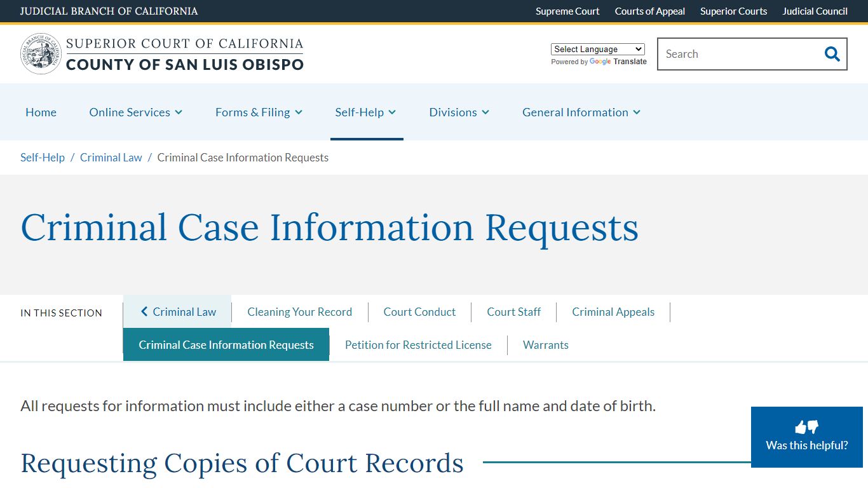This screenshot has width=868, height=488.
Task: Click thumbs up/down feedback icon
Action: (x=806, y=427)
